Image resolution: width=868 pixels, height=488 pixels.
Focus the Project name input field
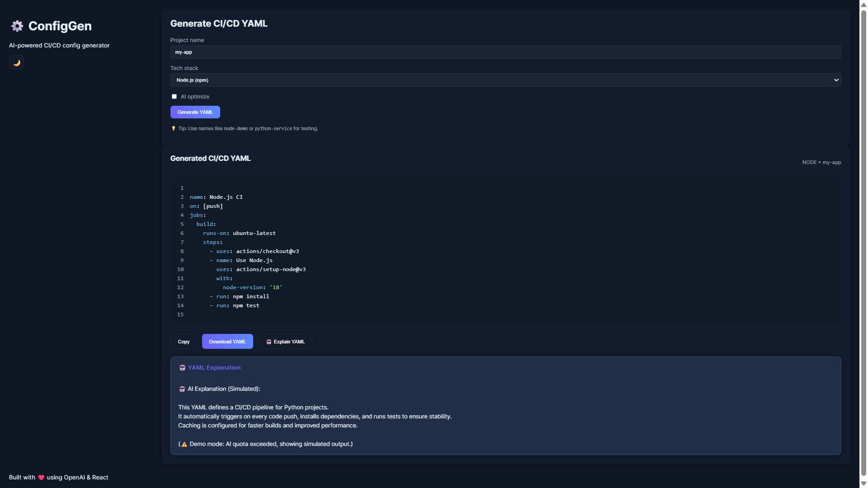pyautogui.click(x=505, y=52)
